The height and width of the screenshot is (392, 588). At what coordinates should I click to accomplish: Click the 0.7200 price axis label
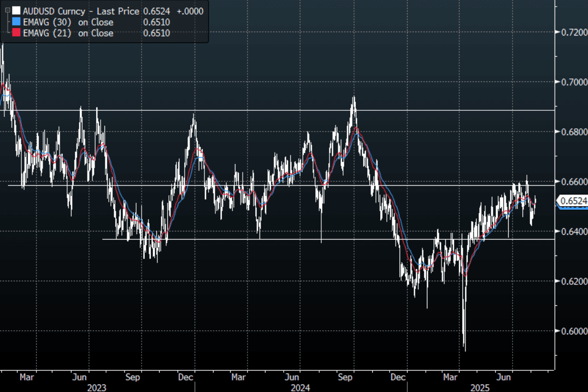tap(574, 32)
